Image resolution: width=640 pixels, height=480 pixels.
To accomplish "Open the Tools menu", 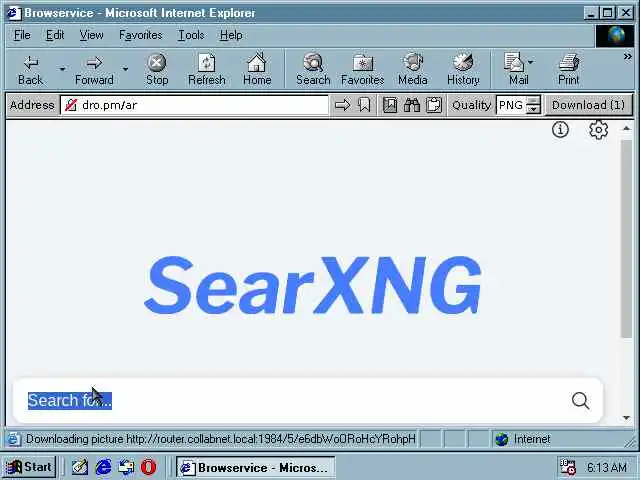I will (191, 36).
